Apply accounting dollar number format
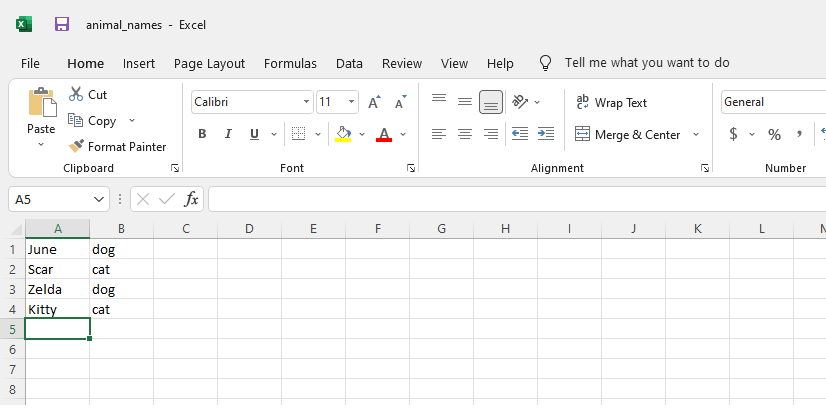 pyautogui.click(x=733, y=134)
